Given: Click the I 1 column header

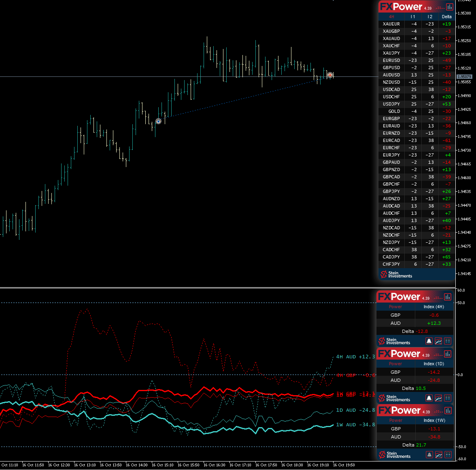Looking at the screenshot, I should pyautogui.click(x=412, y=17).
